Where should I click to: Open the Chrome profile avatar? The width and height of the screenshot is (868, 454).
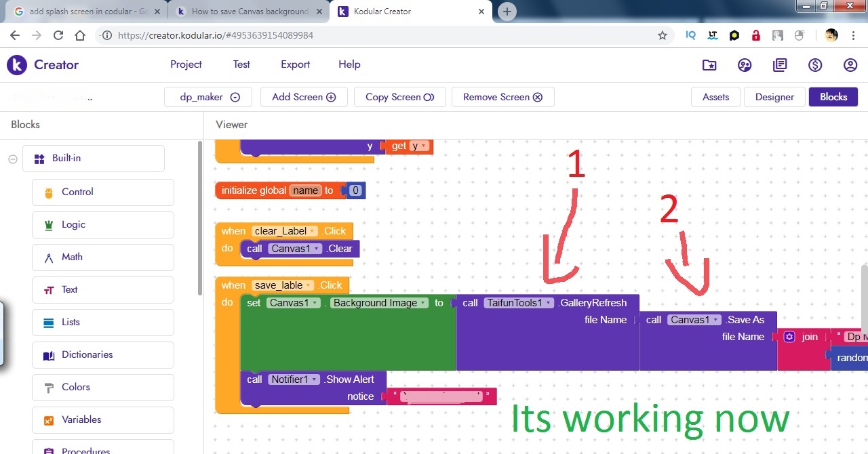click(x=831, y=35)
